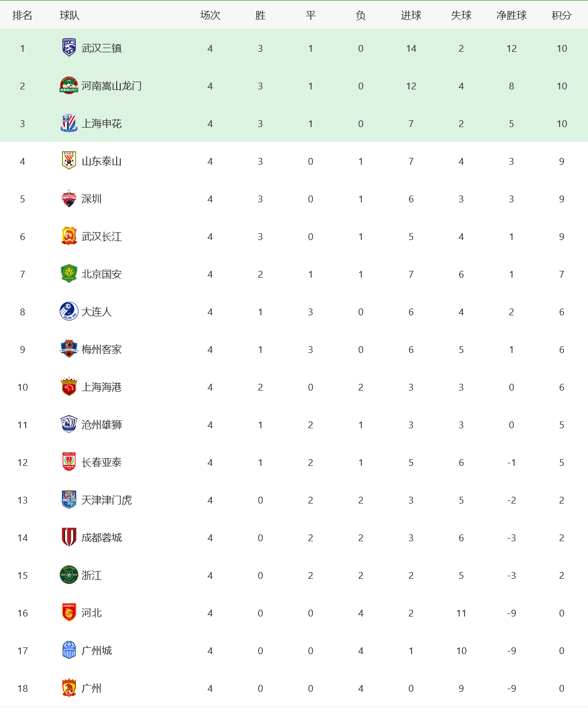Select the 进球 column header
The width and height of the screenshot is (588, 708).
(411, 15)
